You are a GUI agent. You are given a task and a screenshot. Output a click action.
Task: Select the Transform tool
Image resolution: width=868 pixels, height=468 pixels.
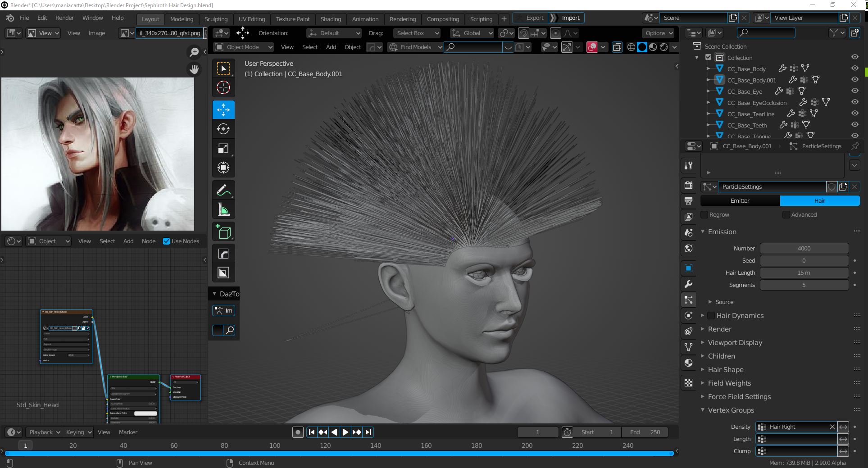click(223, 168)
